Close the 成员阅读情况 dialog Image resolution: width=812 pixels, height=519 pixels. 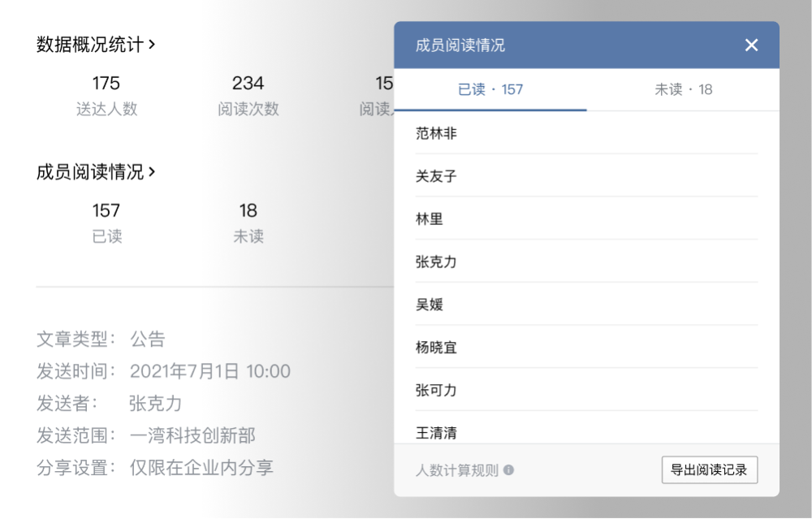(x=751, y=45)
